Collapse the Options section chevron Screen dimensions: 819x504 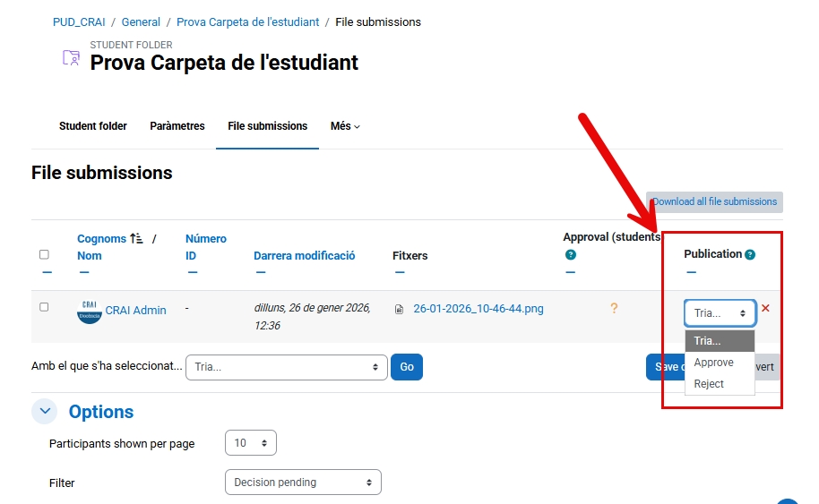coord(45,412)
